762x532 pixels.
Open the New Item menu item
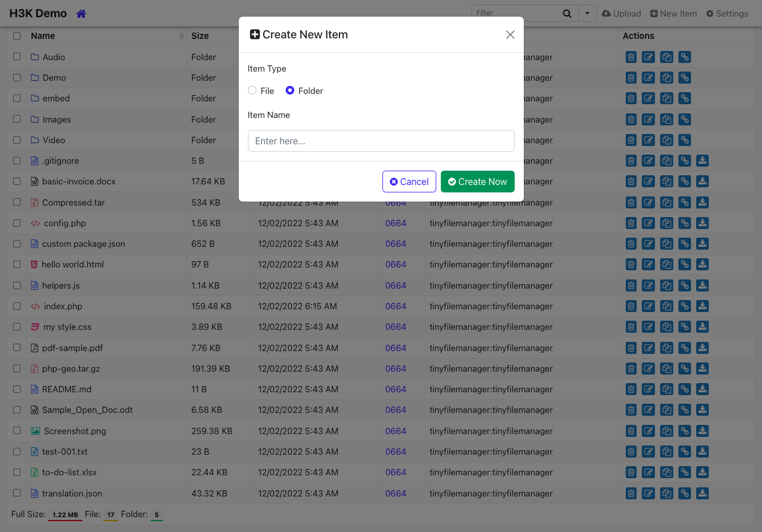pyautogui.click(x=673, y=14)
